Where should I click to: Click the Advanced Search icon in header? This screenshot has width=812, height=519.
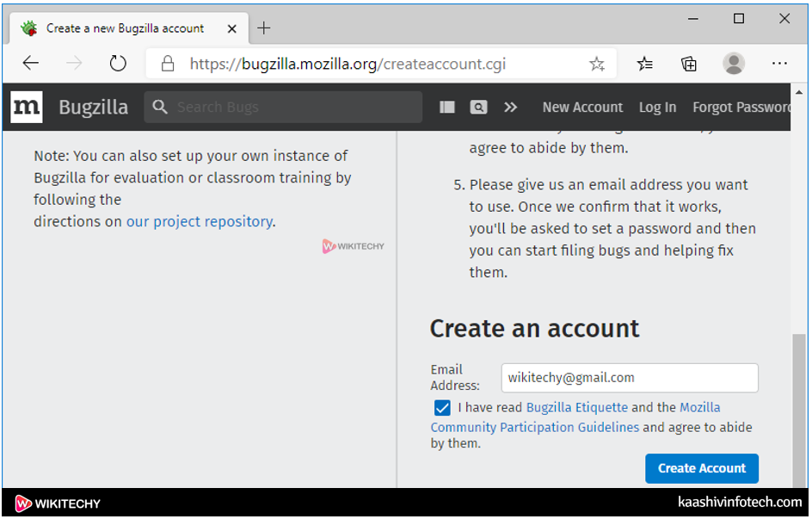[478, 107]
